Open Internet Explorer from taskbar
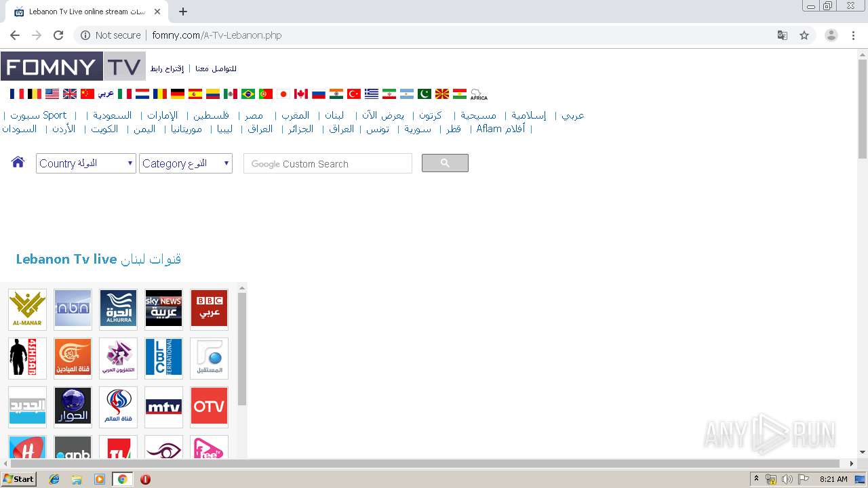 click(54, 479)
